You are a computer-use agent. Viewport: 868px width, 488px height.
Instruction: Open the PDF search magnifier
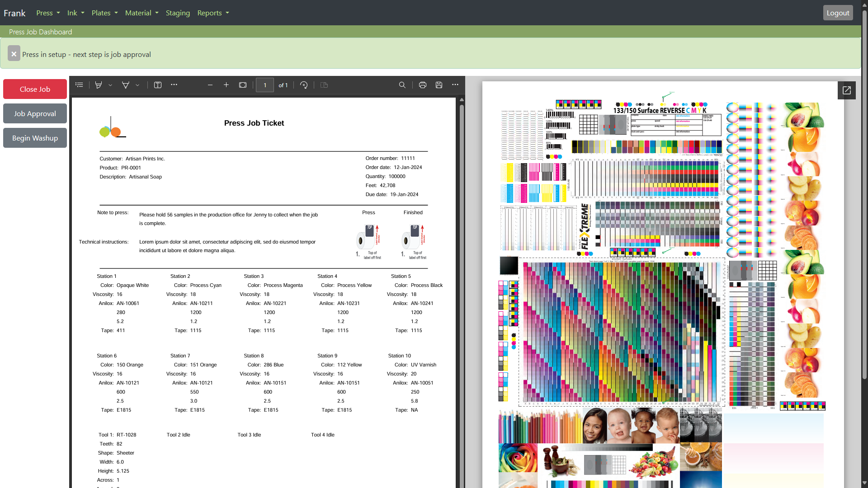point(402,85)
